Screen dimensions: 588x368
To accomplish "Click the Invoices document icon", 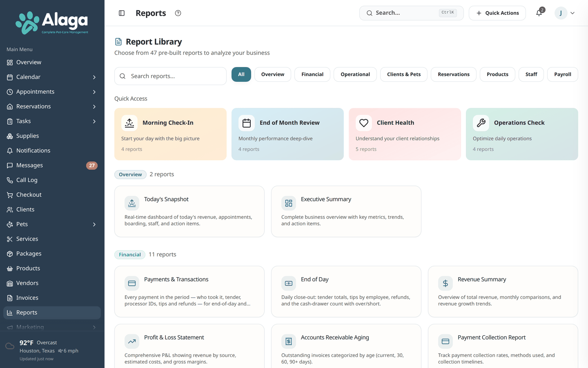I will 10,298.
